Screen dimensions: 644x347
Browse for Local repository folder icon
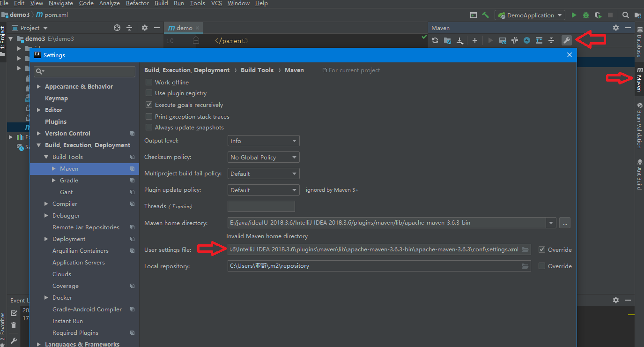click(525, 266)
